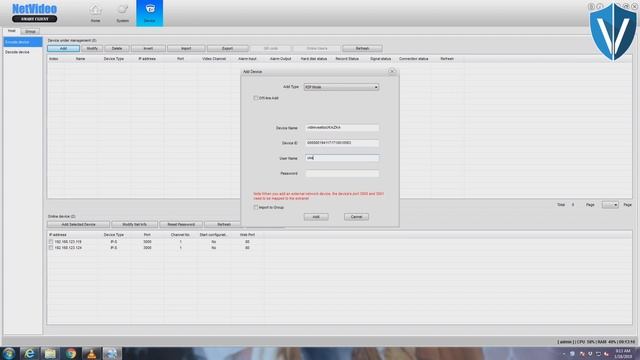Viewport: 640px width, 360px height.
Task: Click the Export button
Action: tap(227, 49)
